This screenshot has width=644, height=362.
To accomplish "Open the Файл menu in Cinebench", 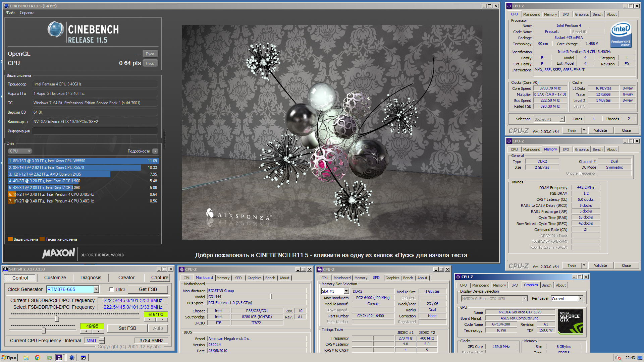I will (x=10, y=13).
